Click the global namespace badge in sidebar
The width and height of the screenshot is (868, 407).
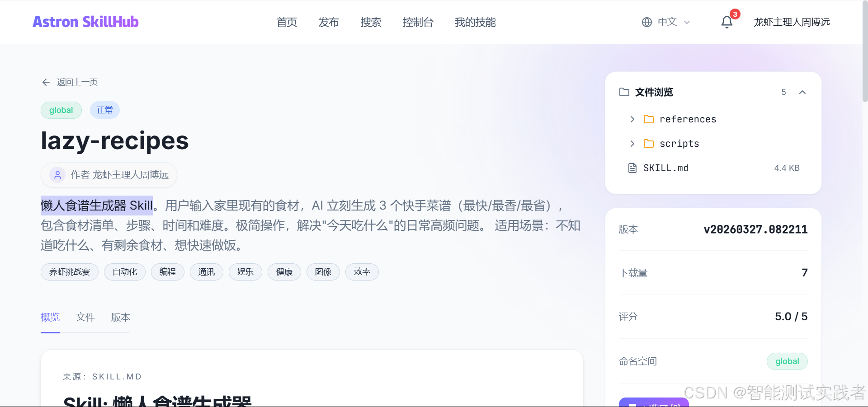click(787, 361)
